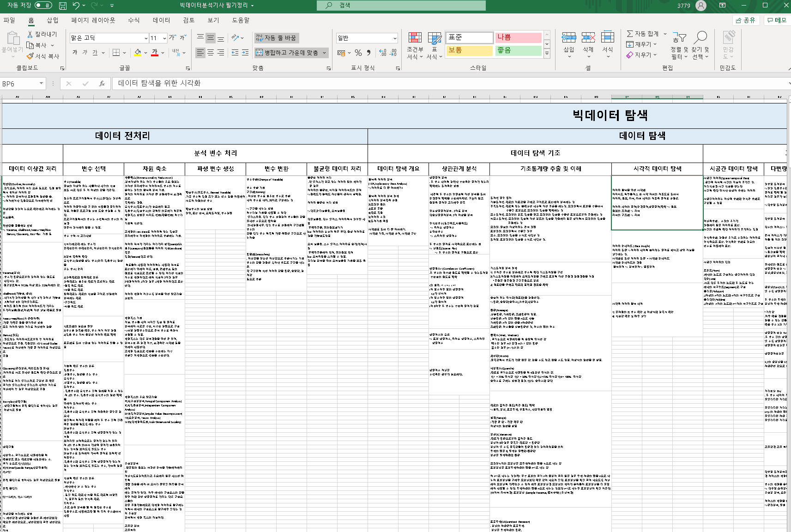The width and height of the screenshot is (791, 532).
Task: Switch to the 페이지 레이아웃 tab
Action: pyautogui.click(x=93, y=20)
